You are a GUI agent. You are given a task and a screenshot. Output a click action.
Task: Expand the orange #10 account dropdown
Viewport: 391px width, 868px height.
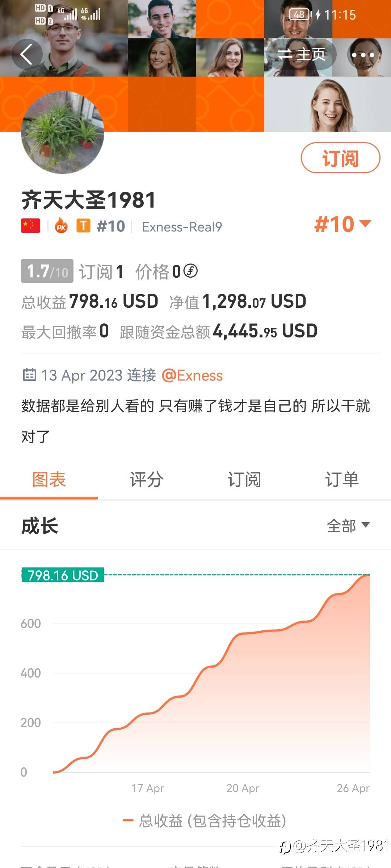click(342, 224)
